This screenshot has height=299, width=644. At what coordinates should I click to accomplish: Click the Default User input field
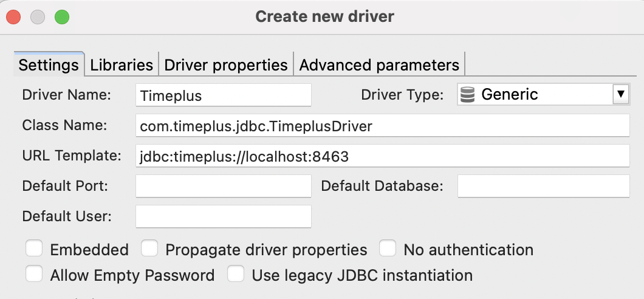(224, 216)
